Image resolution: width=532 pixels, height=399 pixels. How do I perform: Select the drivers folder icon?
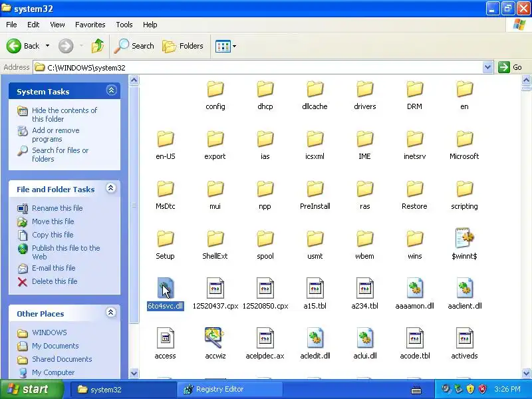pos(364,89)
